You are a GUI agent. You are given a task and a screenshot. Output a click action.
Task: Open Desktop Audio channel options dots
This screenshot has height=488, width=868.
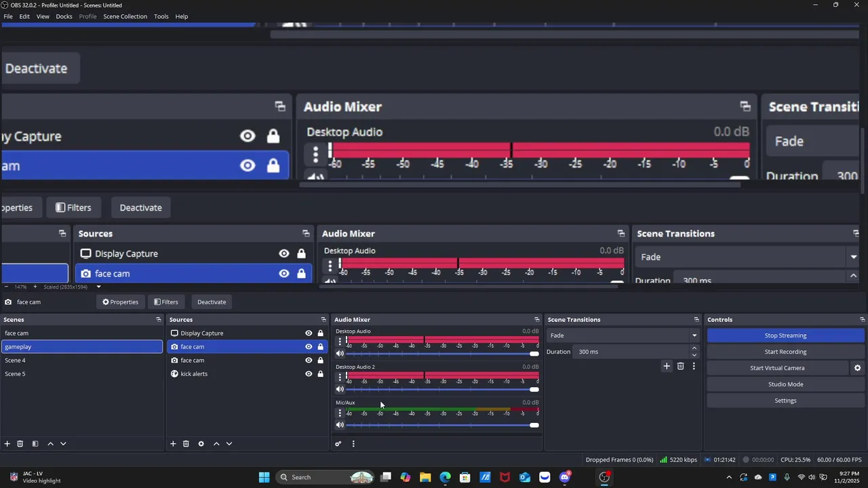340,342
